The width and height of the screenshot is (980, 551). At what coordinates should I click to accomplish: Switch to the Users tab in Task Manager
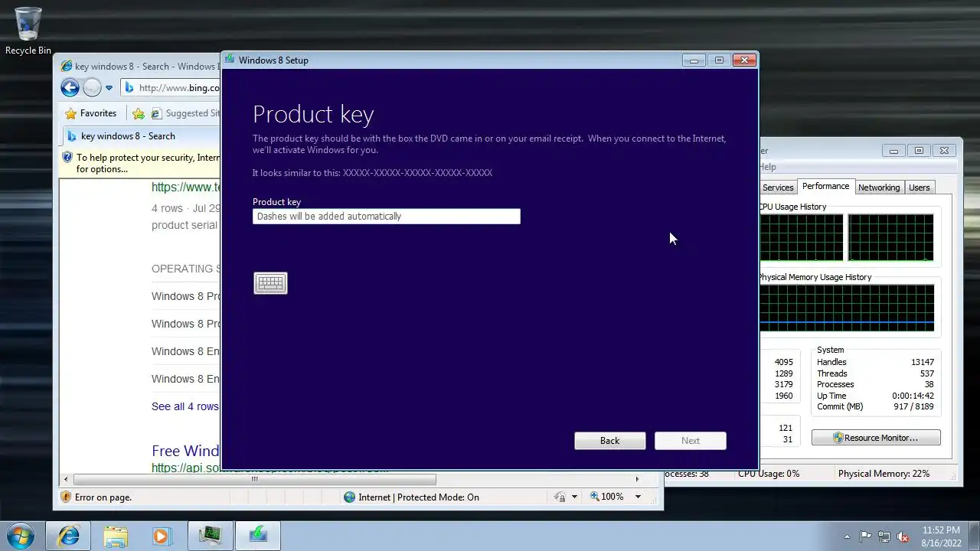click(919, 187)
